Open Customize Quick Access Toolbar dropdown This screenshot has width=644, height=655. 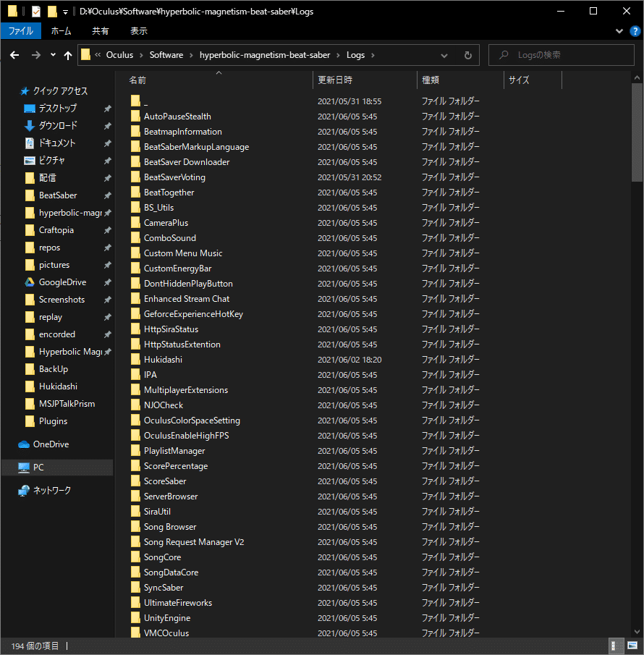tap(66, 12)
